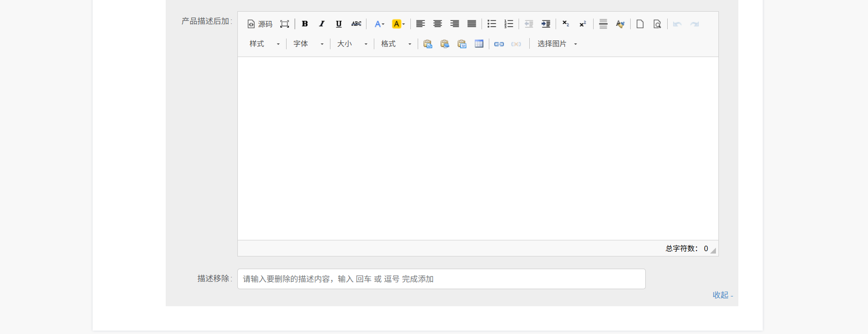Open the 样式 styles dropdown
The image size is (868, 334).
(x=265, y=44)
